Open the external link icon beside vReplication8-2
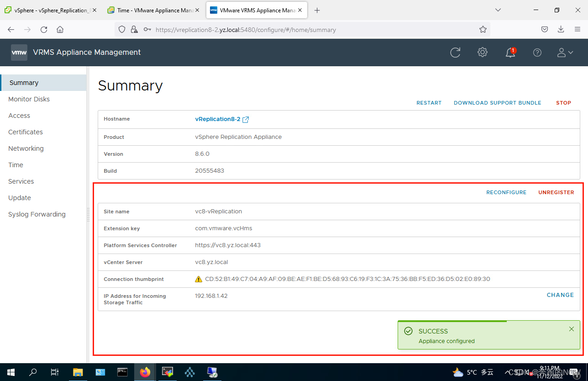 coord(246,120)
